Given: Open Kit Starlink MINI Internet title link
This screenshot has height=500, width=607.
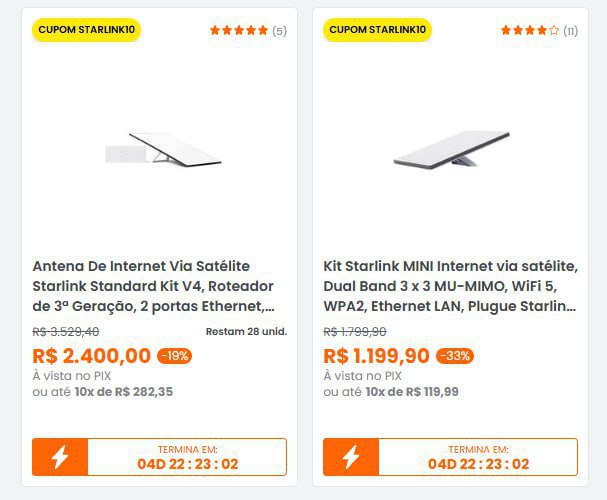Looking at the screenshot, I should [x=450, y=286].
